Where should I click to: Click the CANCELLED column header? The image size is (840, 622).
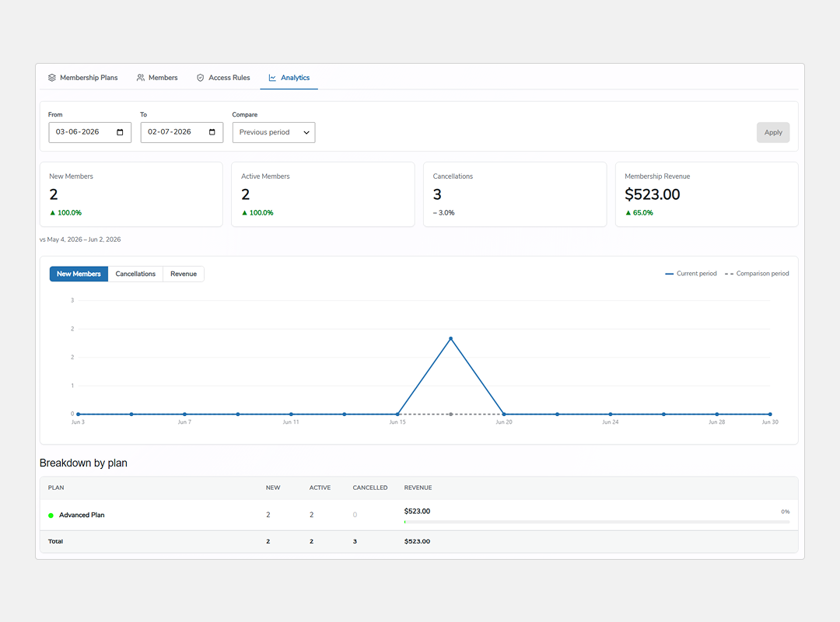tap(370, 488)
